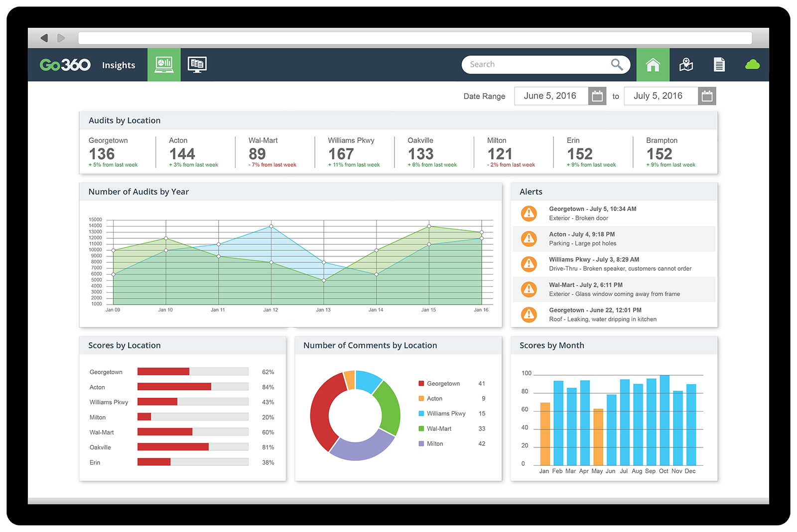Click the Insights menu label
The width and height of the screenshot is (797, 532).
click(x=119, y=65)
